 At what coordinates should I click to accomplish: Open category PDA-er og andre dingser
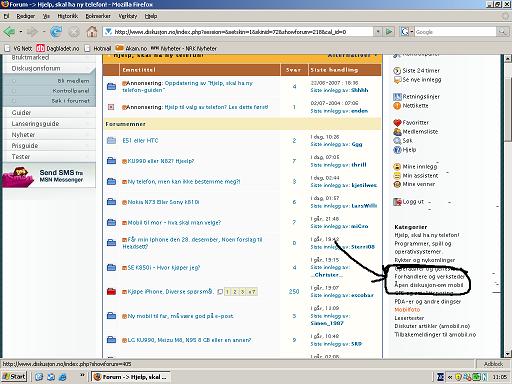click(428, 302)
